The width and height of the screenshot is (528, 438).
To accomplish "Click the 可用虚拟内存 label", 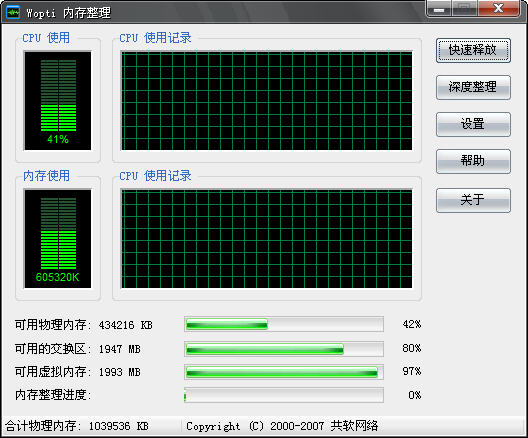I will [x=53, y=372].
